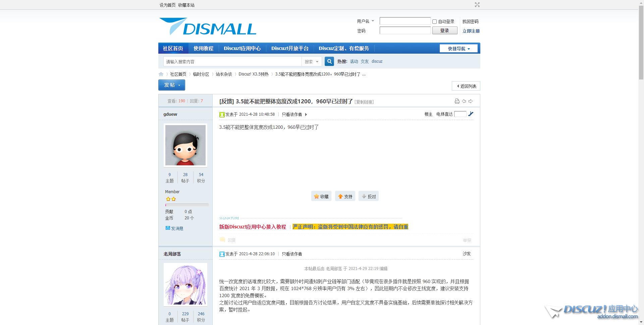Go to previous thread arrow icon
This screenshot has width=644, height=325.
464,101
